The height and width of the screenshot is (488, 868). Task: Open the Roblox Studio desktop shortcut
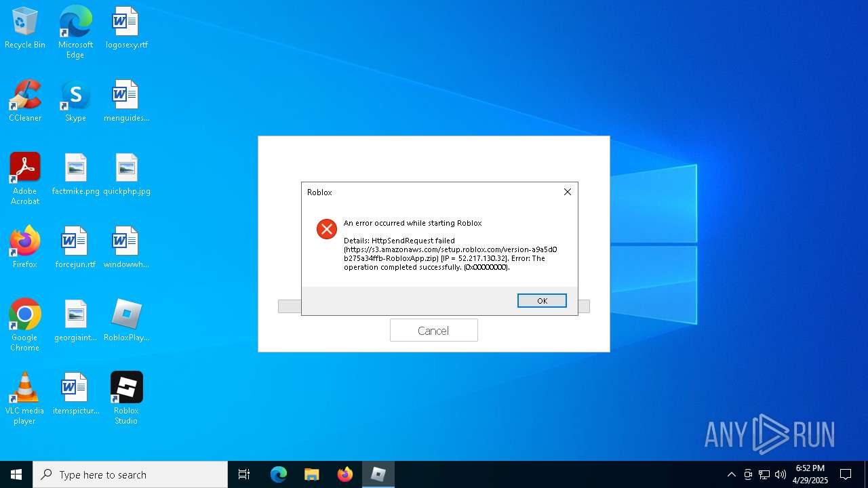[126, 399]
